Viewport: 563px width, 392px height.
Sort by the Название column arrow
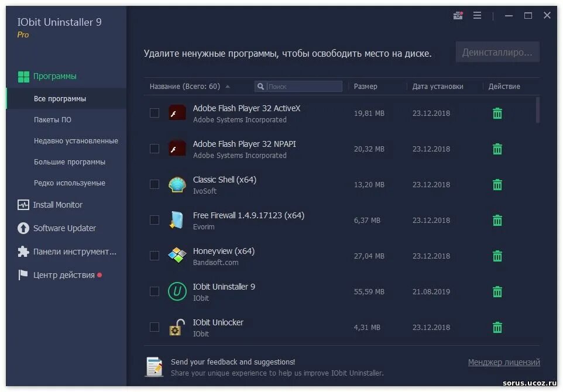[x=228, y=87]
